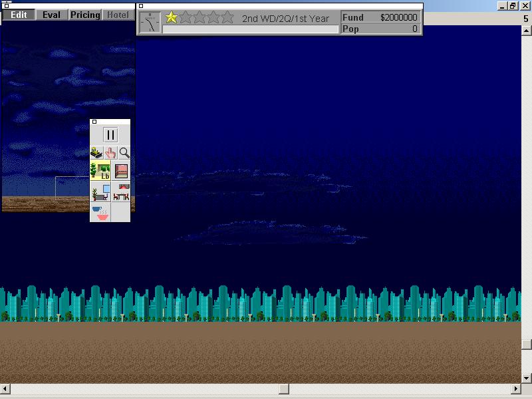
Task: Select the pointing hand inspect tool
Action: [110, 153]
